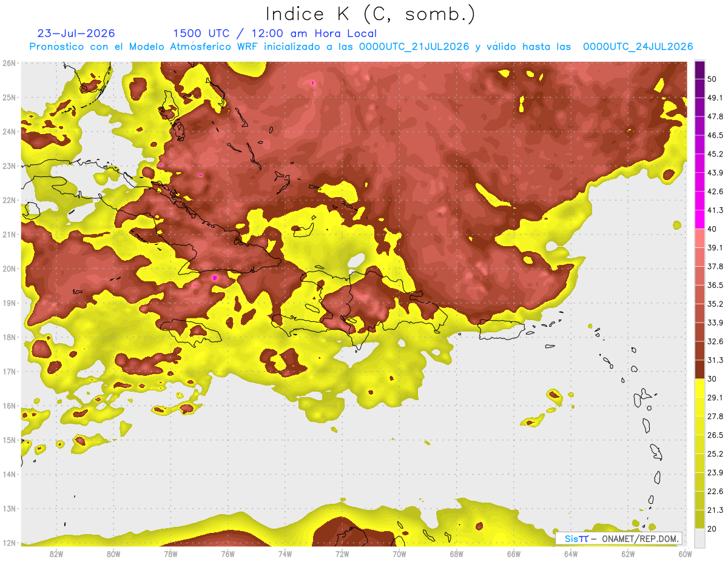
Task: Click latitude label "18N"
Action: (x=9, y=337)
